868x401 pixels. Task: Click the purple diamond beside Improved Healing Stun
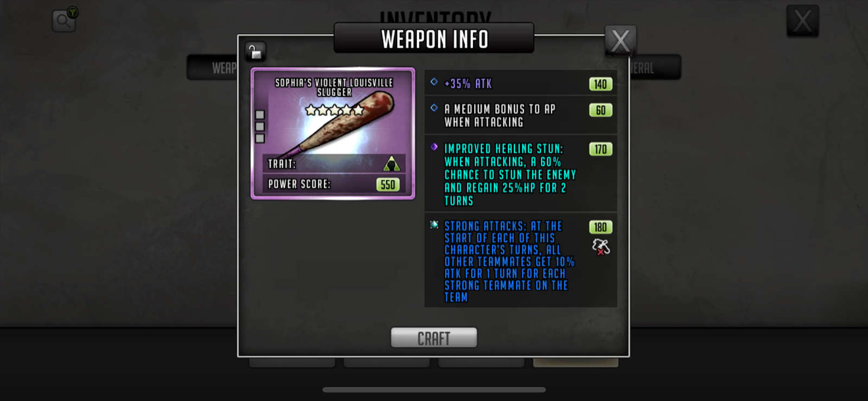(434, 147)
